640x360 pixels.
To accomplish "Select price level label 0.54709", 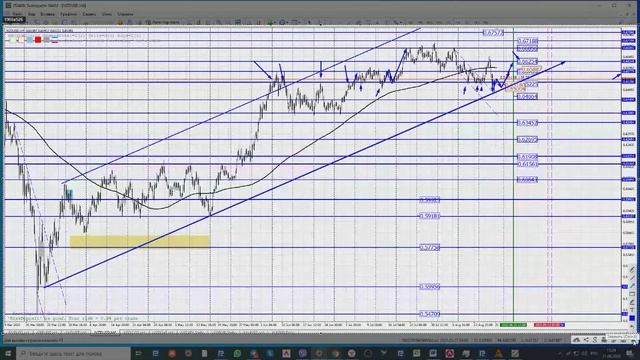I will tap(430, 314).
